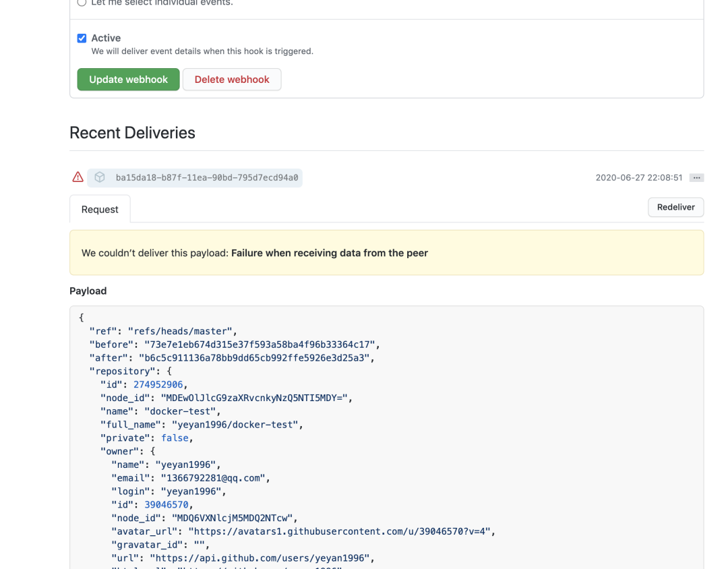
Task: Click the red warning triangle icon
Action: (78, 177)
